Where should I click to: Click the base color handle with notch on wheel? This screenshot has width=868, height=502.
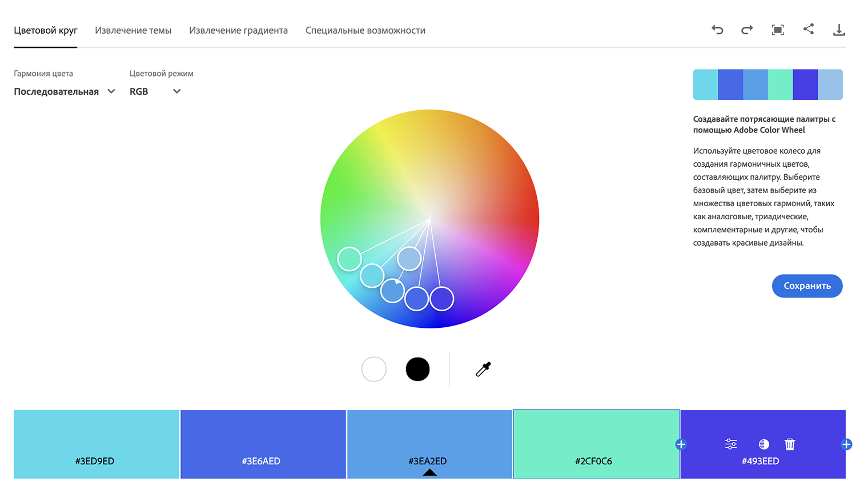click(392, 291)
